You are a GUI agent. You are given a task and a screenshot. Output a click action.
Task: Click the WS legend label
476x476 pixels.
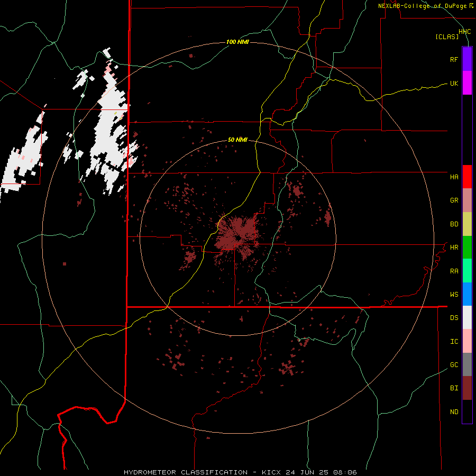tap(454, 295)
